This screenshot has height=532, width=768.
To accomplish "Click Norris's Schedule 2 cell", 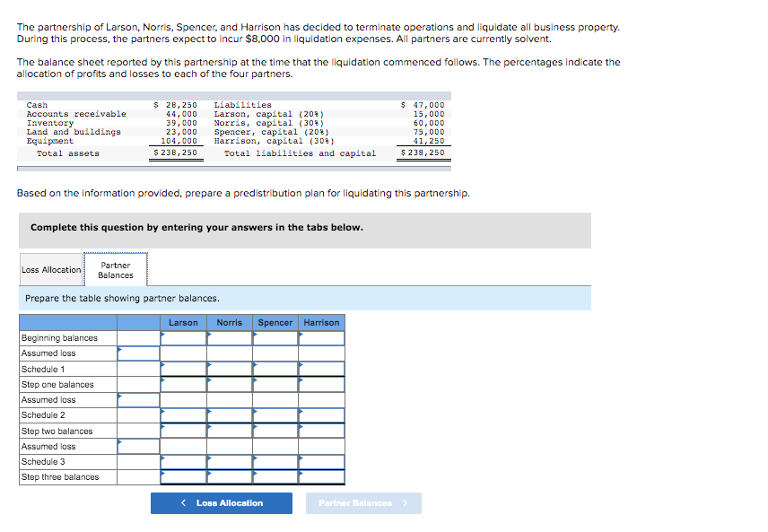I will tap(230, 415).
